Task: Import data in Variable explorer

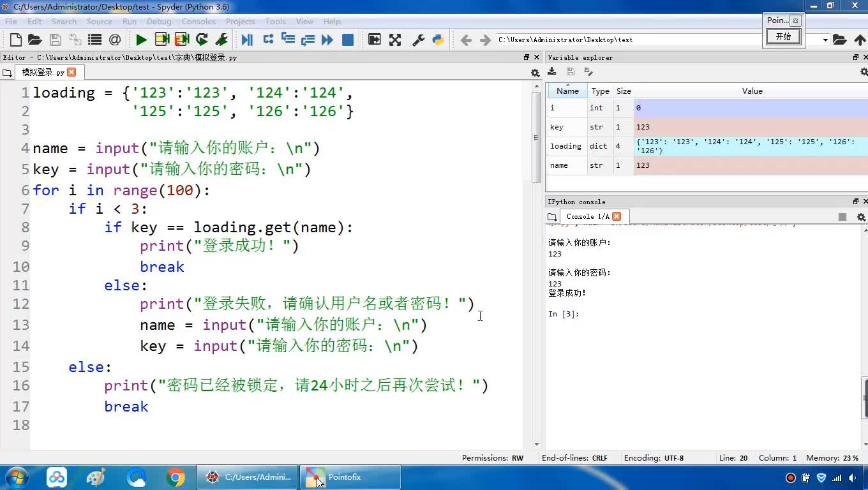Action: (552, 71)
